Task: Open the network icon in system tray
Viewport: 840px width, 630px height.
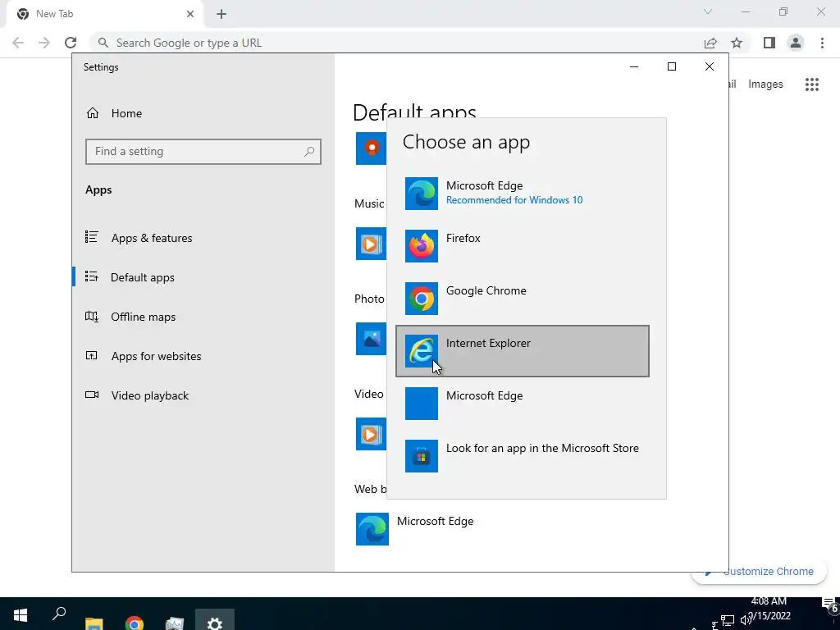Action: click(728, 621)
